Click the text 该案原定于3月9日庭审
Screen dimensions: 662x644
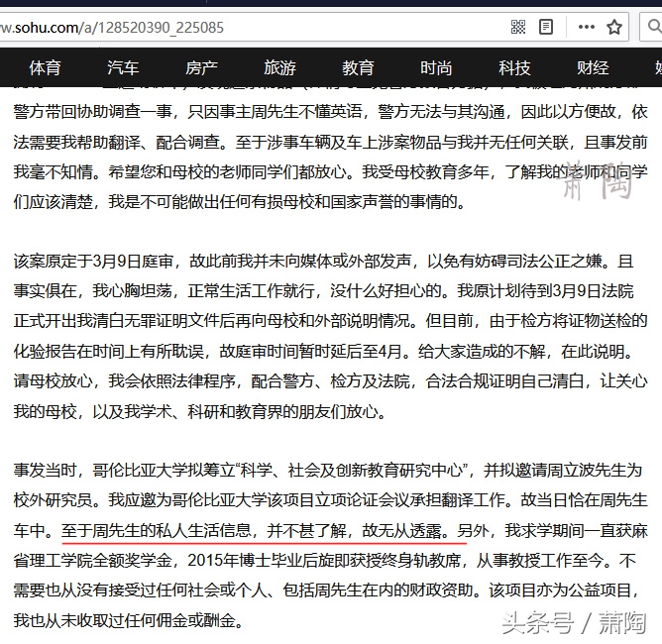[93, 262]
